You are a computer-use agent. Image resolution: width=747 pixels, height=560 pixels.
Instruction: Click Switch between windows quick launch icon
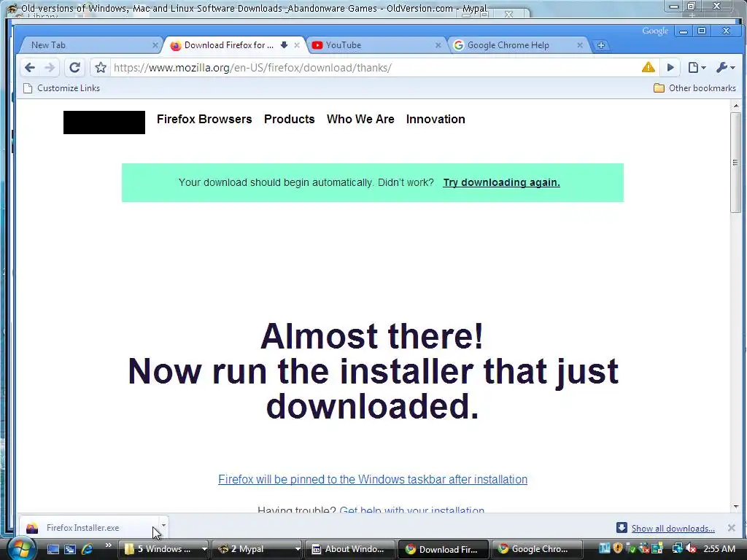point(70,549)
